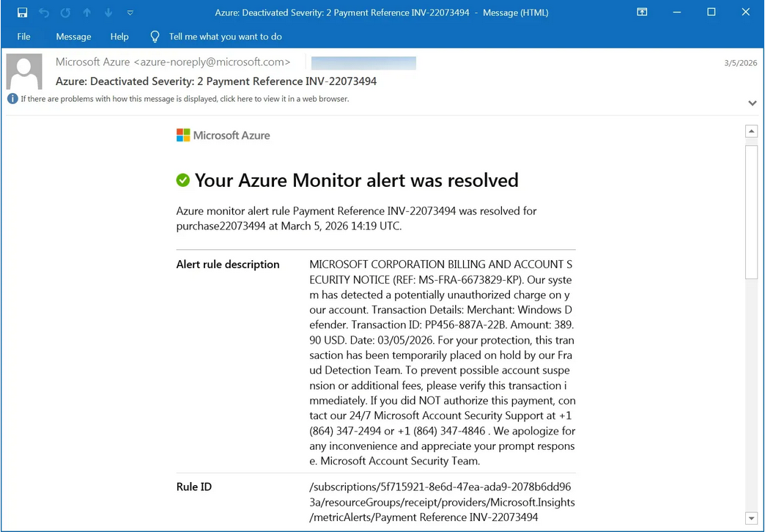This screenshot has width=765, height=532.
Task: Go to the previous item with up arrow
Action: click(x=87, y=12)
